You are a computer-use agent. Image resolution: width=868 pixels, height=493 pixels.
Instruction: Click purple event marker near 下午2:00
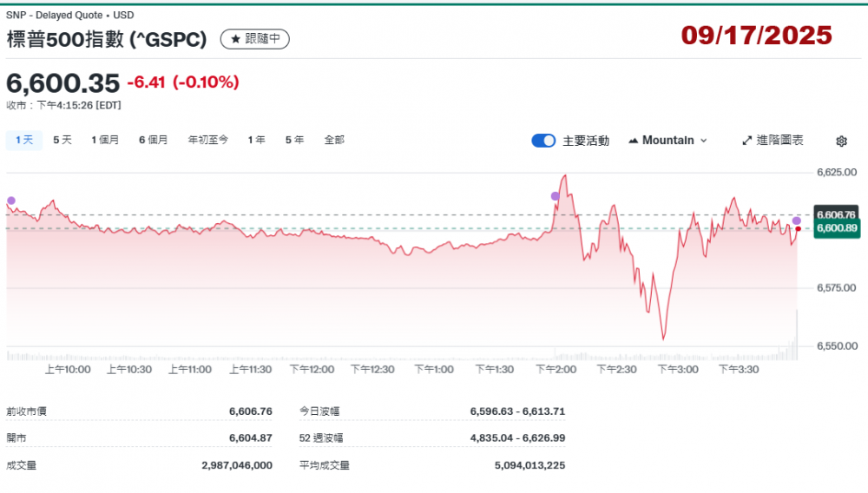click(556, 196)
